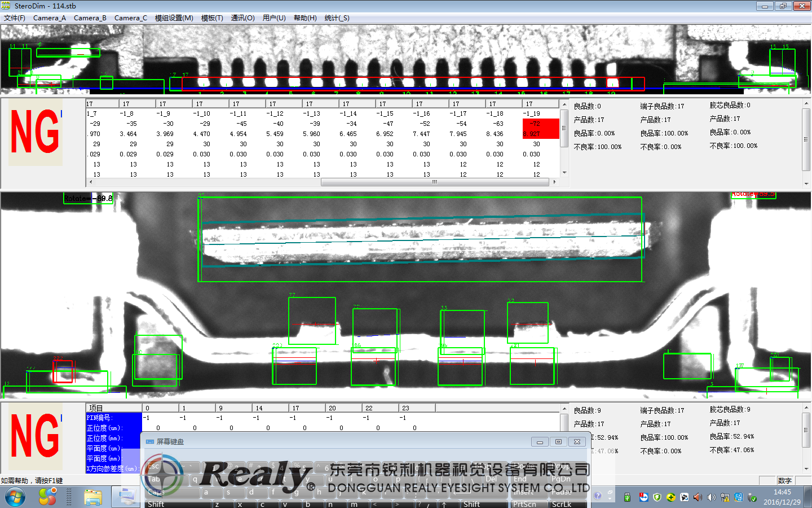Open the 模组设置(M) menu
Image resolution: width=812 pixels, height=508 pixels.
[x=174, y=18]
